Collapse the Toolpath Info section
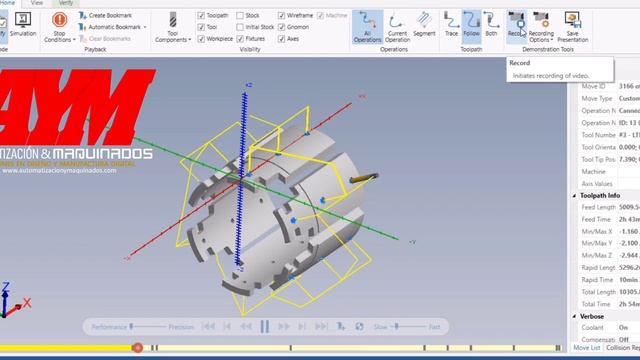This screenshot has height=360, width=640. click(x=574, y=196)
